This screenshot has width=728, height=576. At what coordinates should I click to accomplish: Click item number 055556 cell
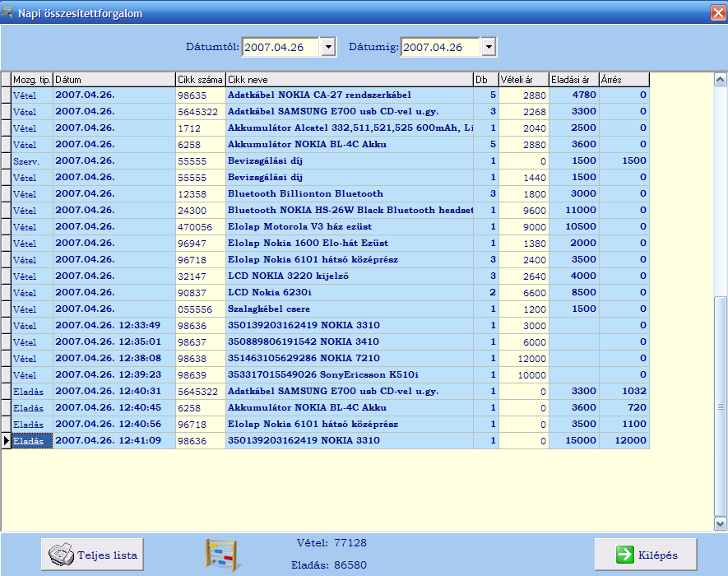[x=201, y=309]
